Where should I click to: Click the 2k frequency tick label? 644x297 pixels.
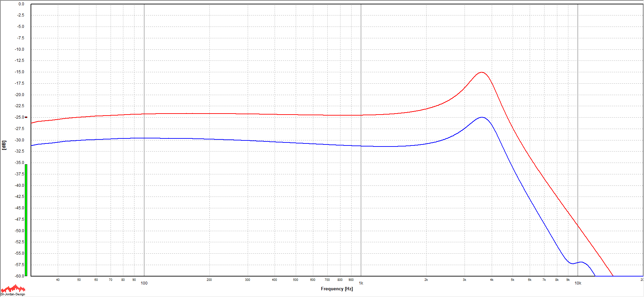point(426,280)
